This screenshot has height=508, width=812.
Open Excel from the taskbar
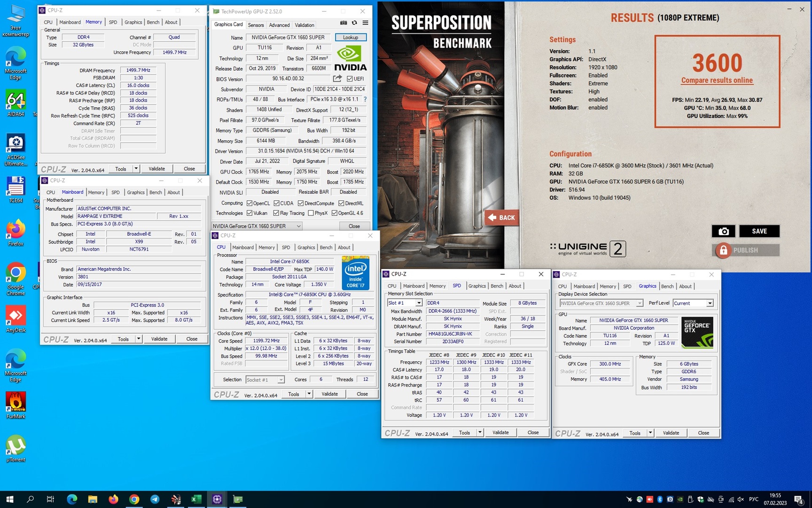[196, 499]
